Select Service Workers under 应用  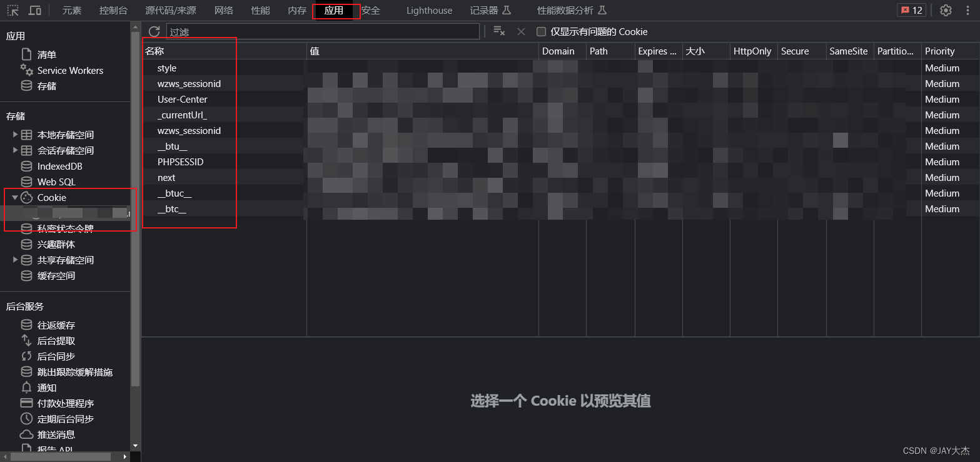click(70, 70)
